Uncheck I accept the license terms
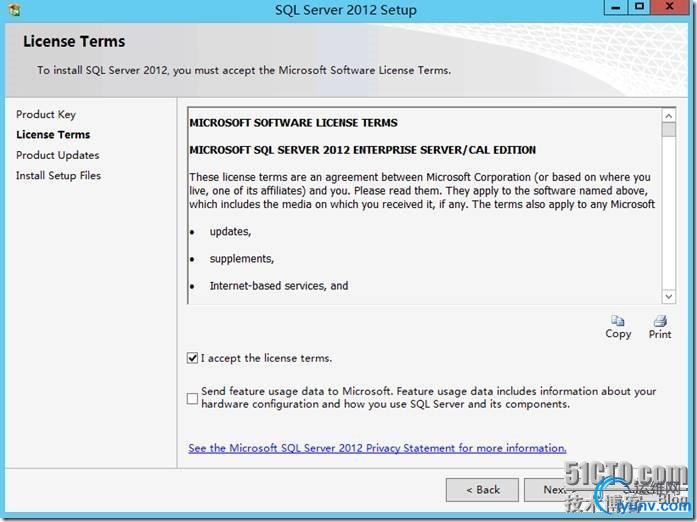Image resolution: width=697 pixels, height=522 pixels. coord(192,358)
